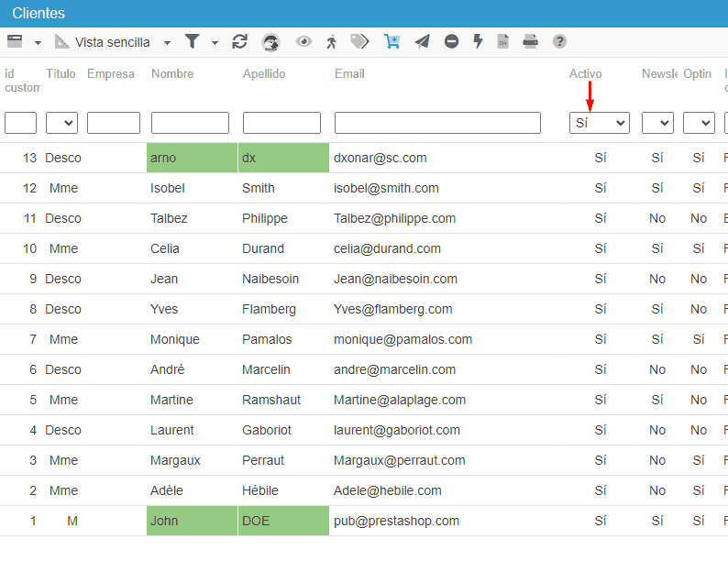Toggle the eye visibility icon
Screen dimensions: 728x561
click(x=303, y=41)
